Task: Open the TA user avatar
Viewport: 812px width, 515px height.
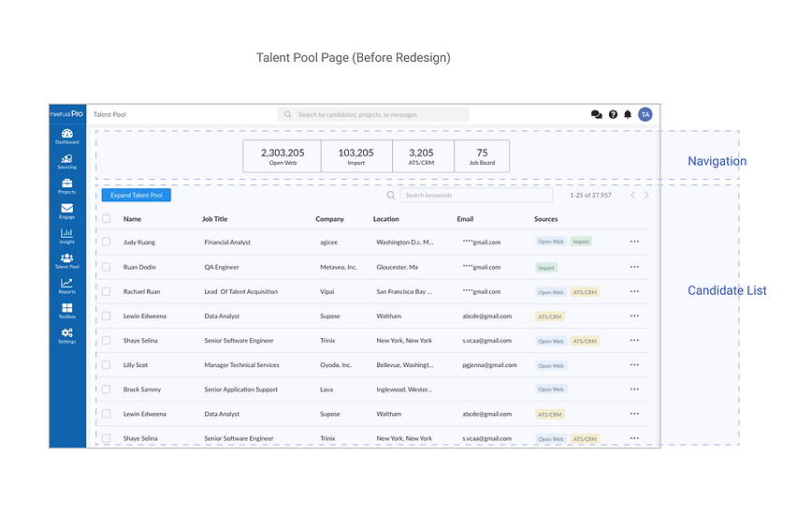Action: tap(645, 114)
